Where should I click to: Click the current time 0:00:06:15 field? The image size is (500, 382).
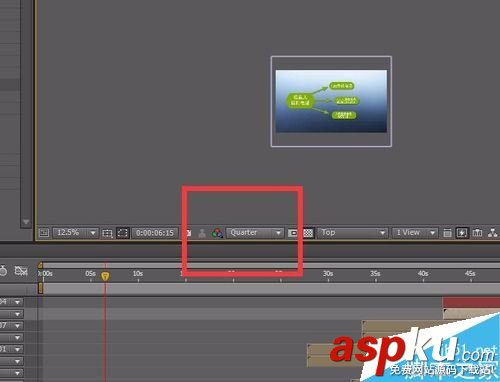tap(155, 233)
